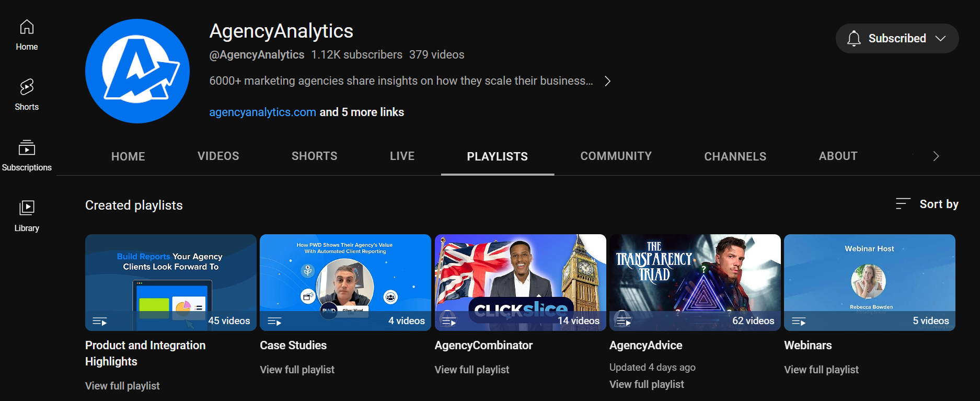Open Product and Integration Highlights title
The height and width of the screenshot is (401, 980).
[x=145, y=353]
